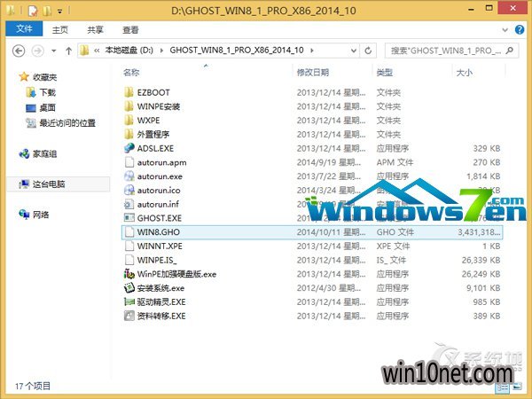Select the GHOST.EXE file icon
Screen dimensions: 532x399
tap(129, 217)
